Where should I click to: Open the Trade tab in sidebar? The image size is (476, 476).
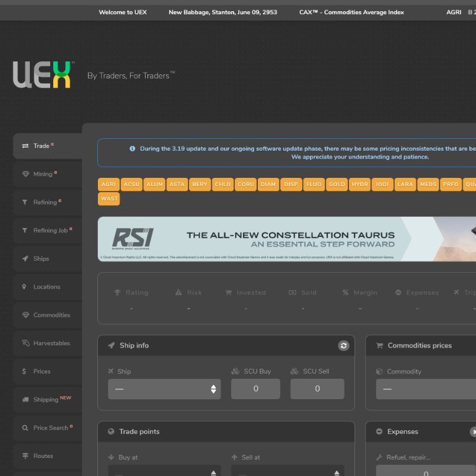point(42,146)
